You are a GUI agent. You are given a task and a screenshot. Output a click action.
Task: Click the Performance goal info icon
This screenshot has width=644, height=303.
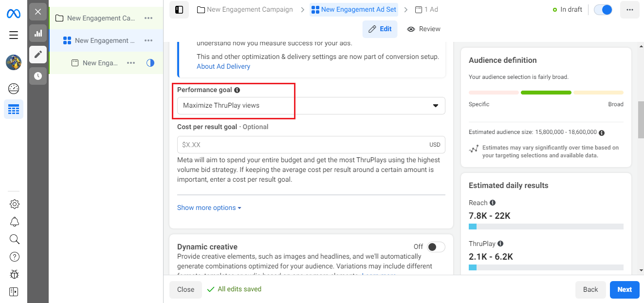[237, 90]
